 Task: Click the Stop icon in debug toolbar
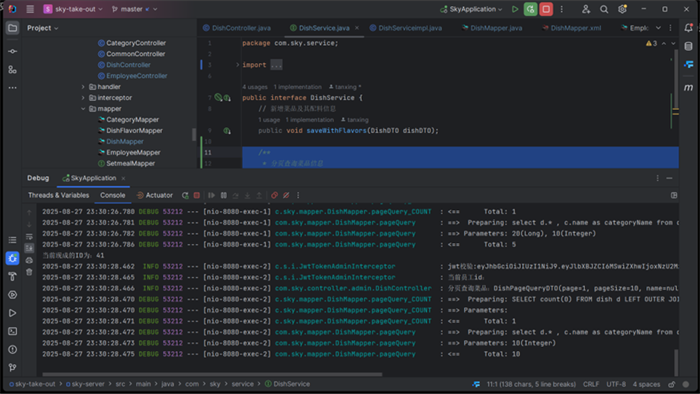[196, 195]
